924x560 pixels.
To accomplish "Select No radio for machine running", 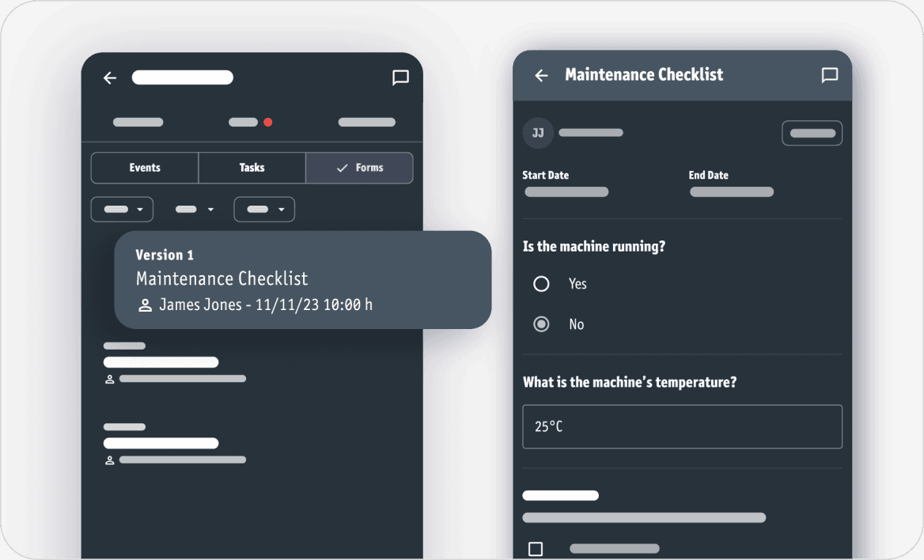I will pos(541,324).
